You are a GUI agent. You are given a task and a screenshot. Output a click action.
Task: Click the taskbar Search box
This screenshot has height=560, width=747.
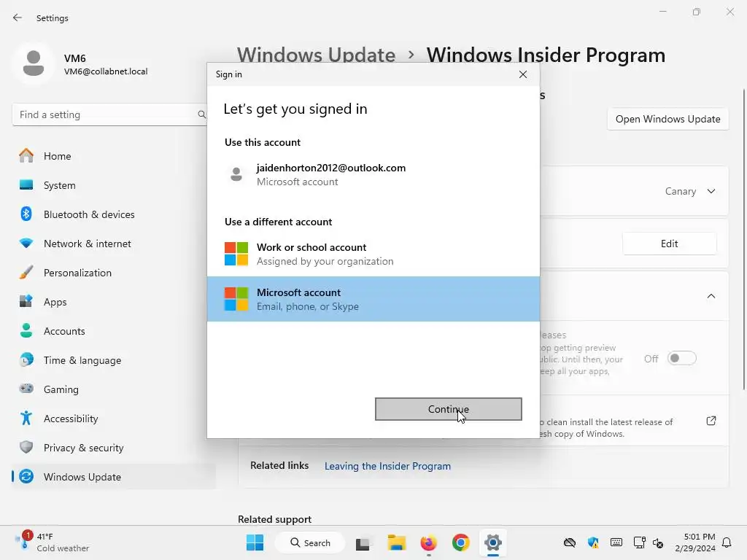coord(310,542)
